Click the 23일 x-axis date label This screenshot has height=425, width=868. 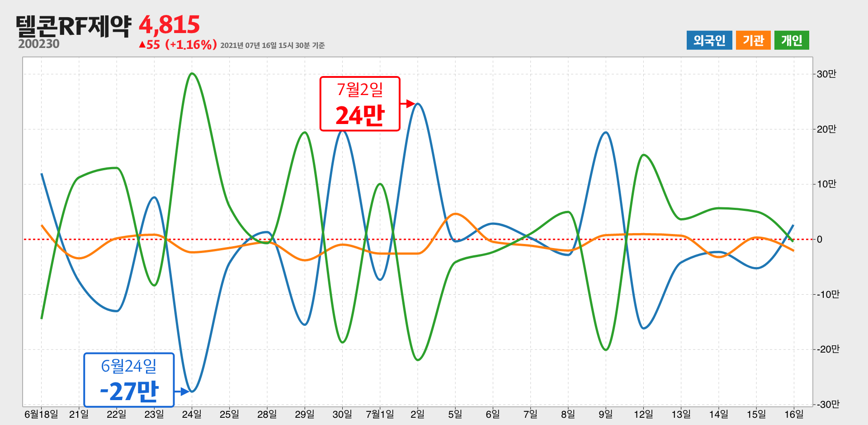tap(154, 414)
